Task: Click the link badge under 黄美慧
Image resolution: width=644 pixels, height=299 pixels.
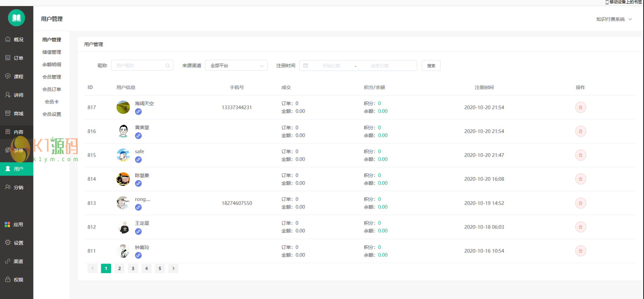Action: pos(138,136)
